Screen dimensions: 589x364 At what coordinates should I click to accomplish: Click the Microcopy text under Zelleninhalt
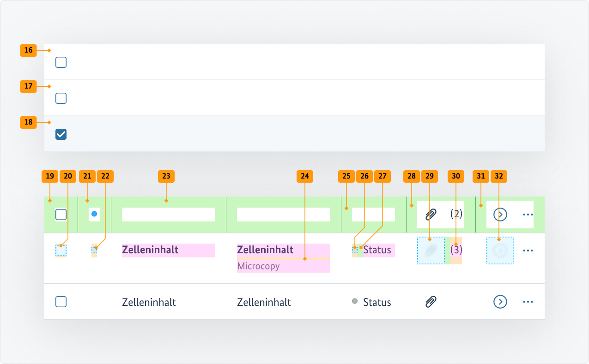click(x=258, y=266)
